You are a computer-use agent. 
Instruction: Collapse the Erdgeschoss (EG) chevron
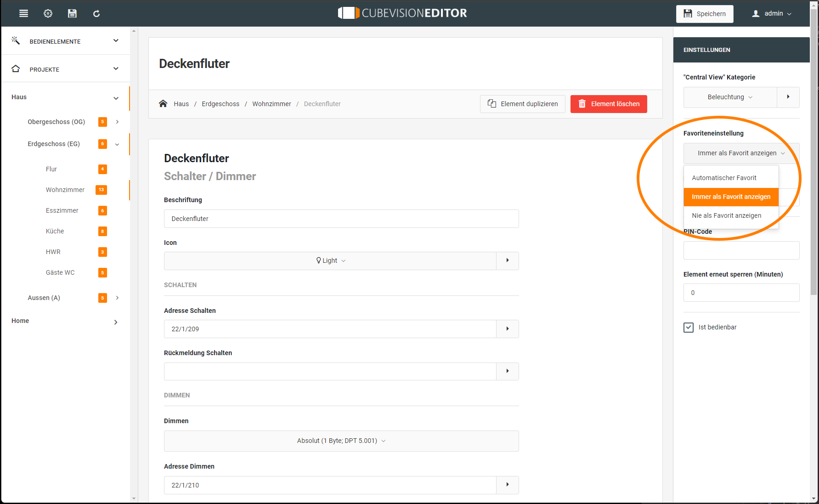pyautogui.click(x=117, y=144)
